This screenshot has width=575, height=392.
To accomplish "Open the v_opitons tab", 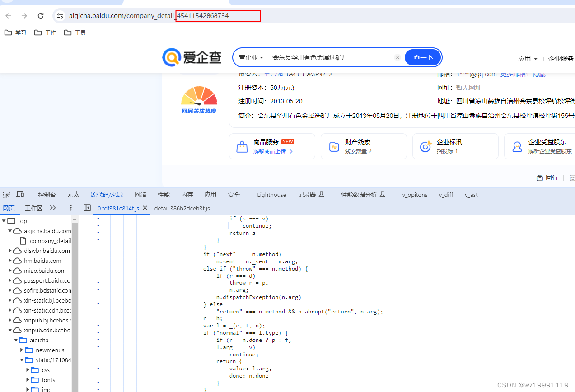I will tap(415, 195).
